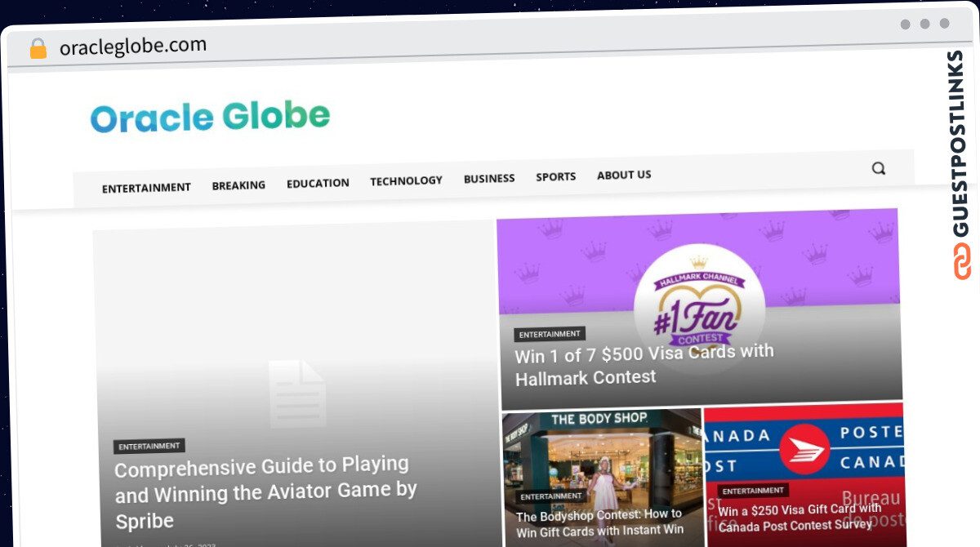Open the Oracle Globe logo homepage
980x547 pixels.
coord(210,118)
